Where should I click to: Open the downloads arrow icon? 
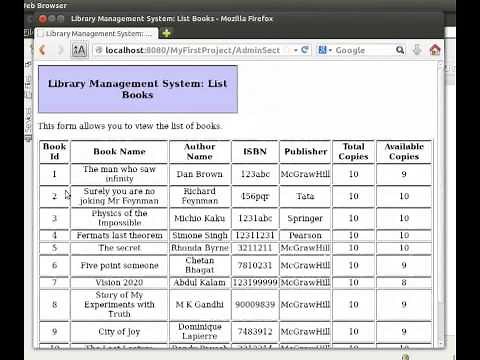pyautogui.click(x=417, y=50)
